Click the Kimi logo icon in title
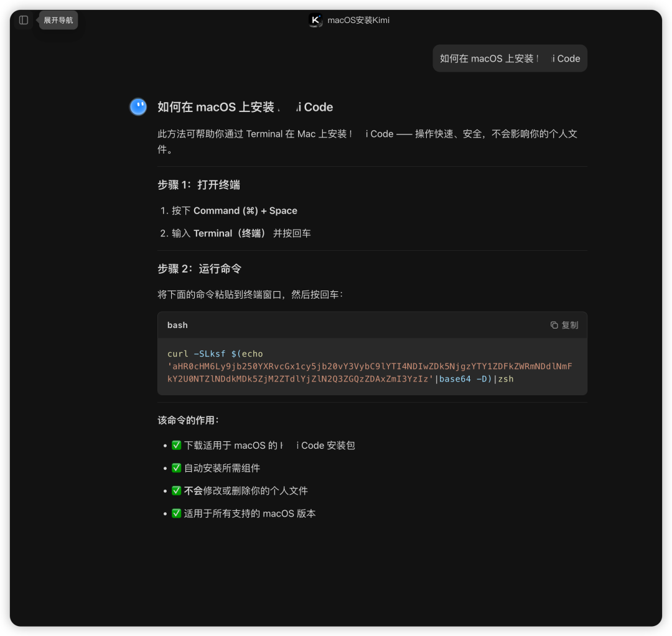This screenshot has height=636, width=672. coord(315,20)
